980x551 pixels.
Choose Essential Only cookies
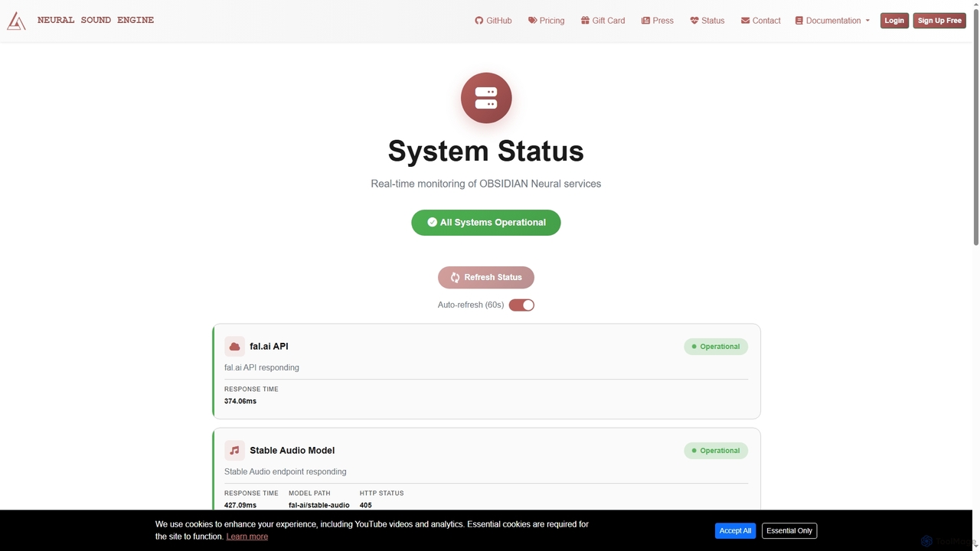[x=789, y=530]
